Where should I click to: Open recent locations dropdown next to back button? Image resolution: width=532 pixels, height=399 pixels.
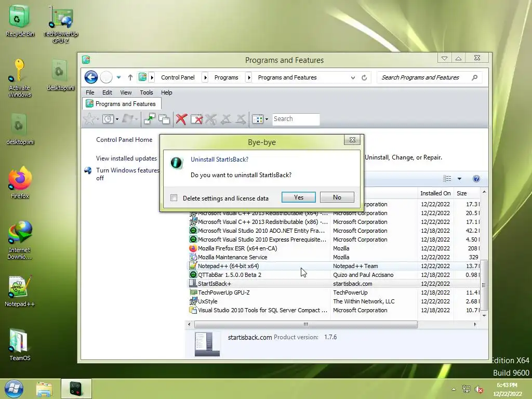pyautogui.click(x=119, y=77)
